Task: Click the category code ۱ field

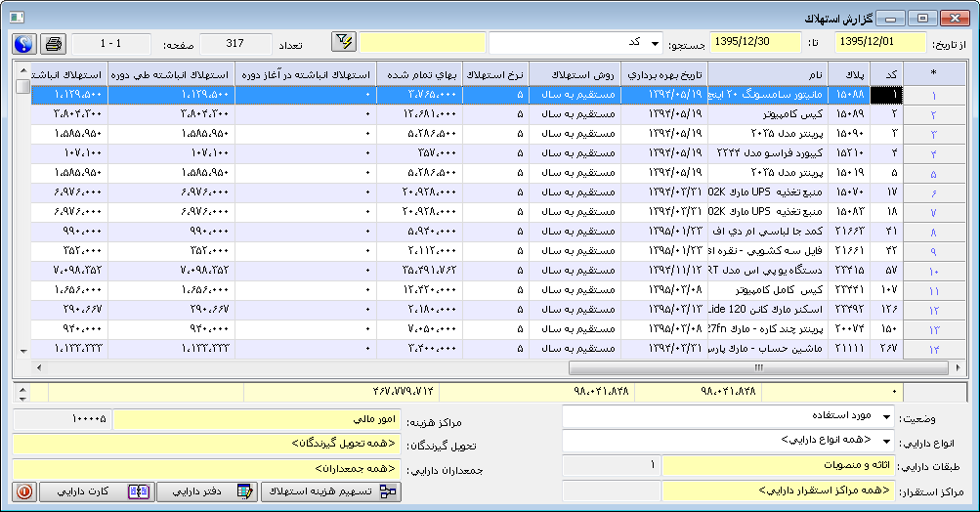Action: (612, 466)
